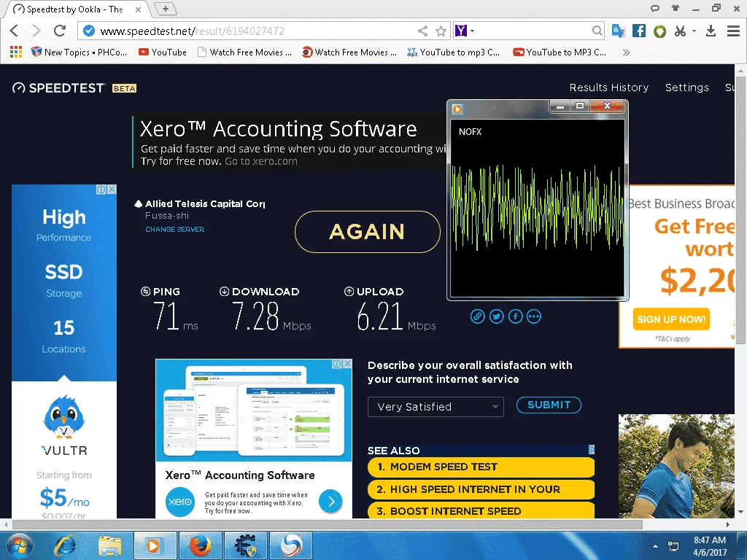Open a new browser tab
The image size is (747, 560).
166,9
